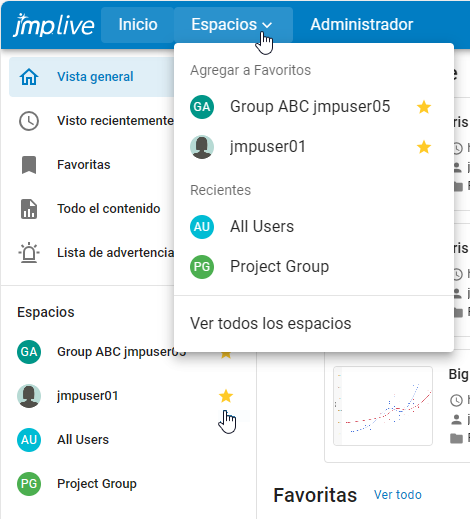This screenshot has width=470, height=519.
Task: Click the bookmark icon beside Favoritas
Action: (29, 165)
